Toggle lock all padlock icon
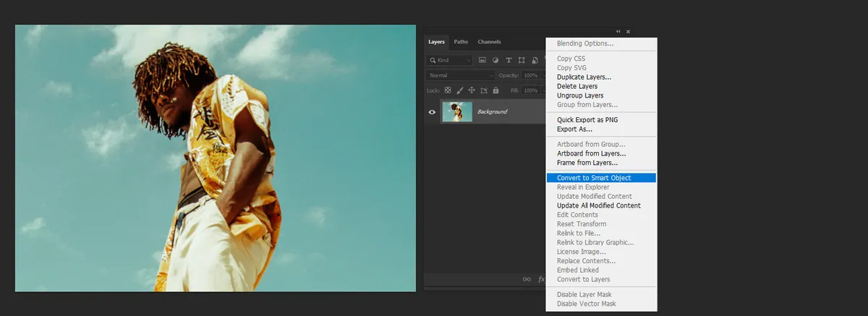868x316 pixels. point(495,90)
